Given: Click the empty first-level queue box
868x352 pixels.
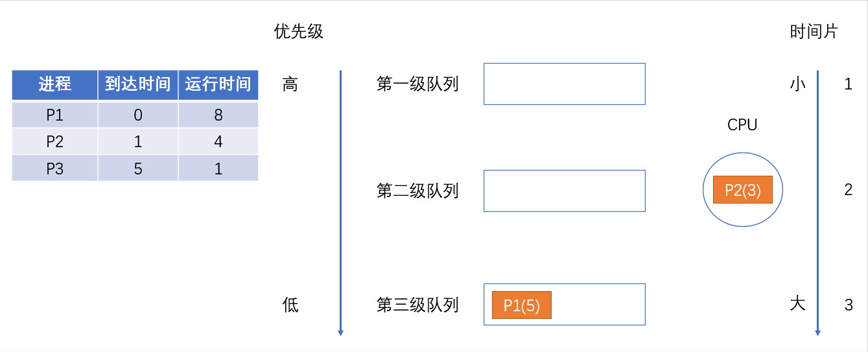Looking at the screenshot, I should (x=564, y=84).
